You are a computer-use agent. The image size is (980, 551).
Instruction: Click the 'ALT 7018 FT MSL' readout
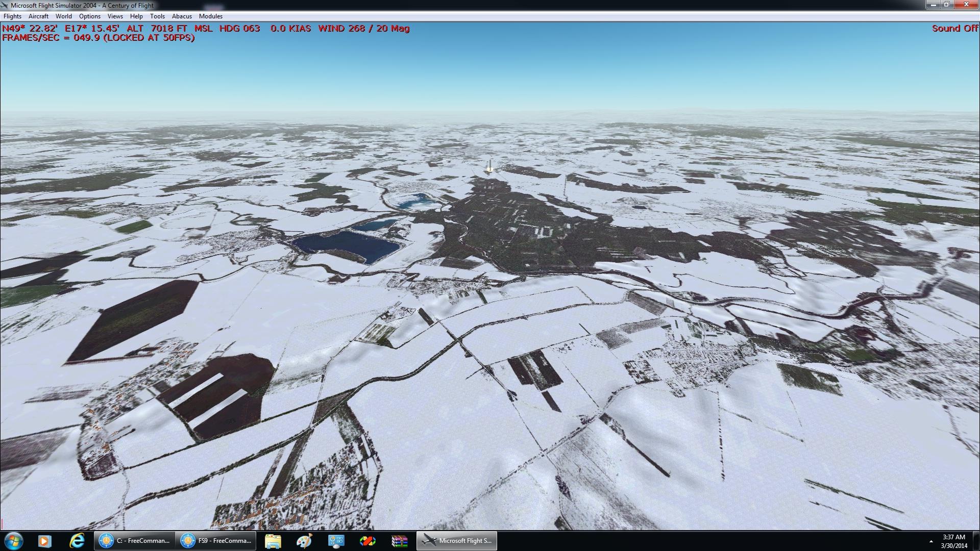point(169,29)
